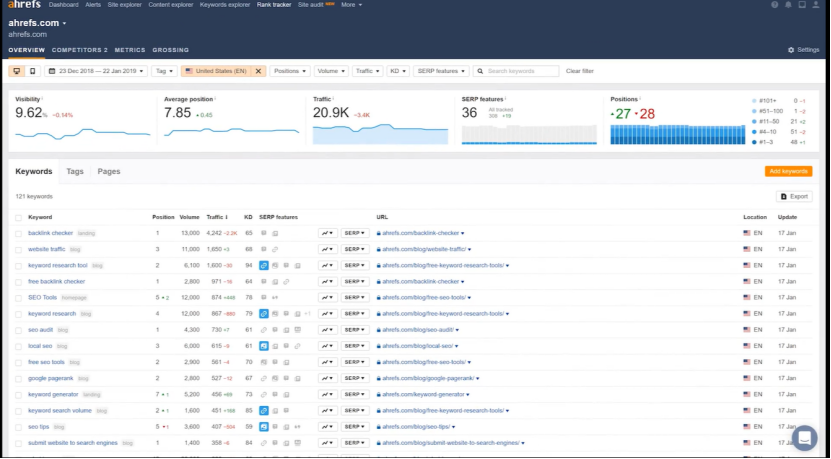Click the Average position info icon
Screen dimensions: 831x459
[215, 99]
